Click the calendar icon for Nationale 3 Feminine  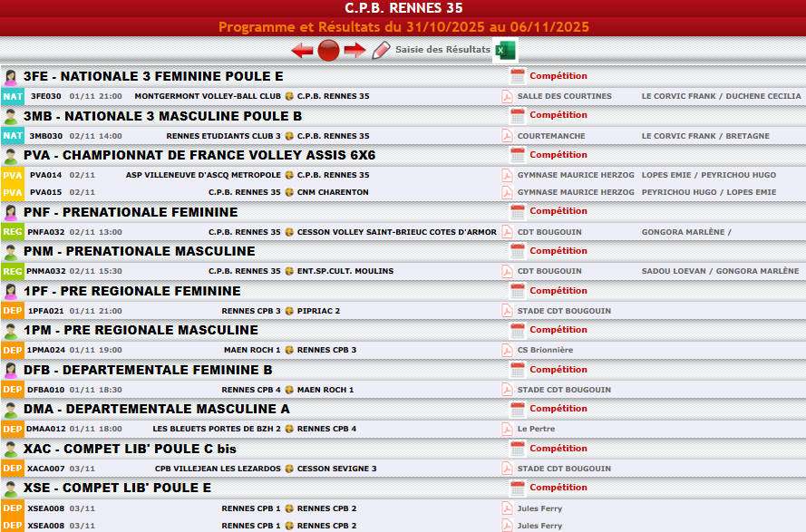click(518, 76)
